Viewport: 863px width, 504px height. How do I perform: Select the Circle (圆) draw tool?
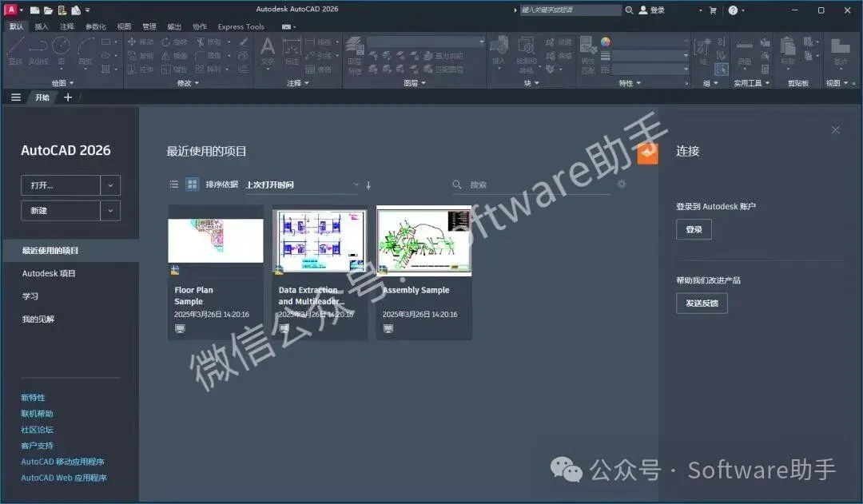pyautogui.click(x=61, y=51)
